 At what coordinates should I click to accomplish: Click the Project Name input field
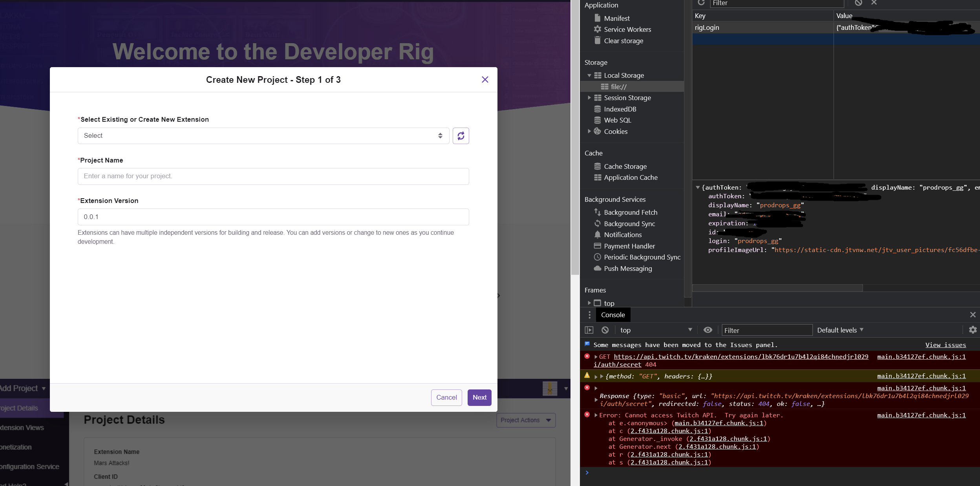point(273,176)
